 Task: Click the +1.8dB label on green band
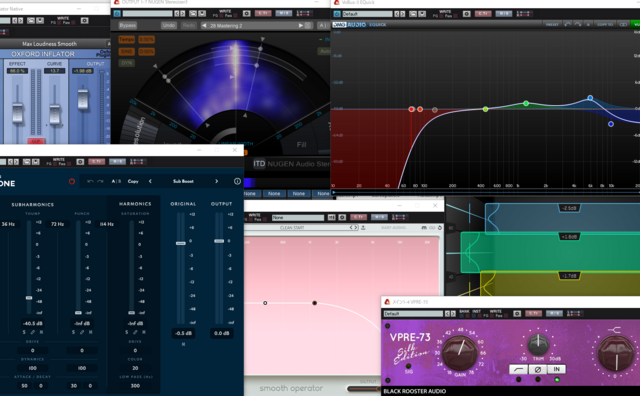569,237
